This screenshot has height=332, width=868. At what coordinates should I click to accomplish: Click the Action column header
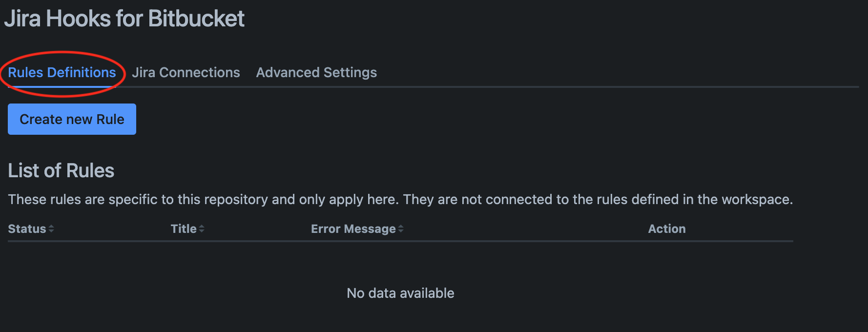point(666,229)
